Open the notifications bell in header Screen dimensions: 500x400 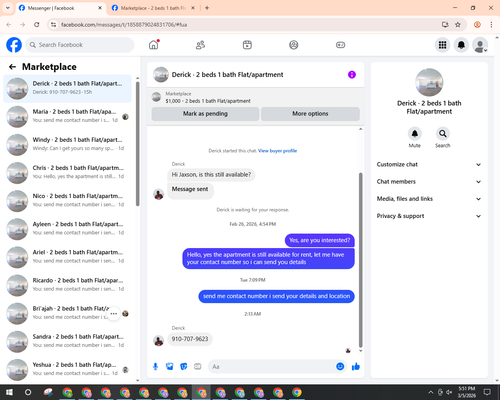point(461,45)
